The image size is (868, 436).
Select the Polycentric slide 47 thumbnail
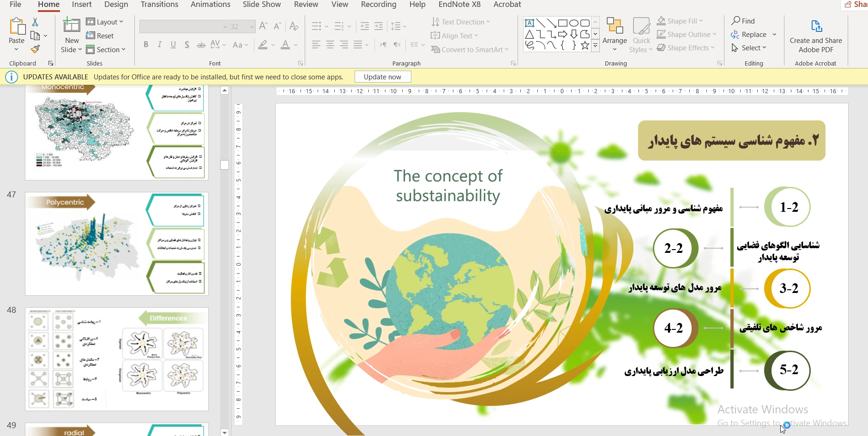pyautogui.click(x=117, y=244)
